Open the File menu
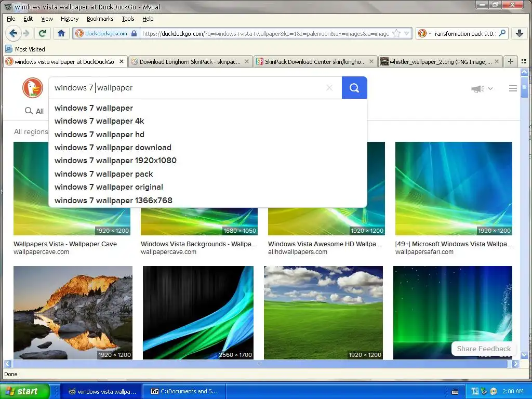 pos(11,19)
